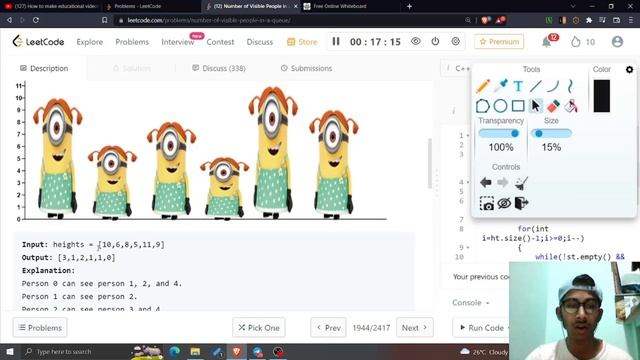This screenshot has height=360, width=640.
Task: Open the Explore nav link
Action: point(89,42)
